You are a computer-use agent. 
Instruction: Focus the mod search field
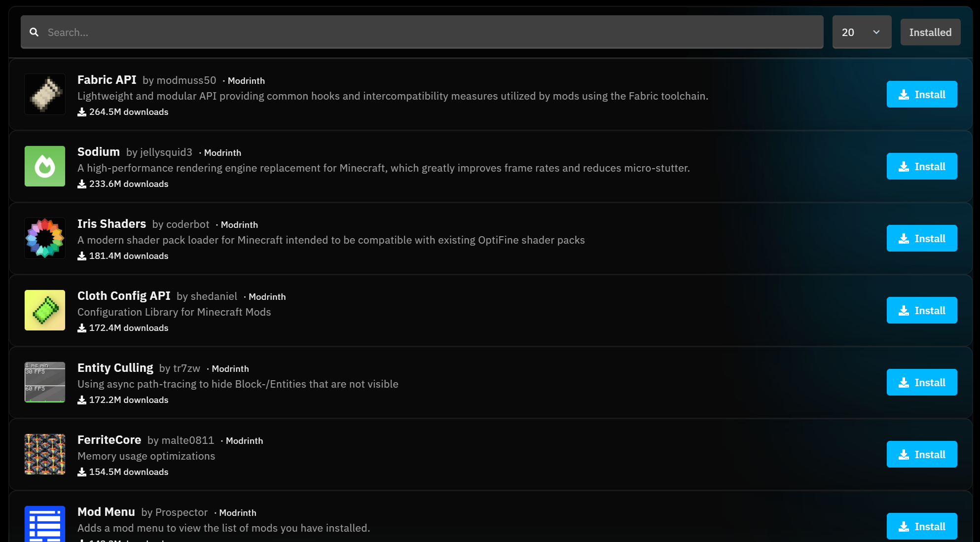click(x=422, y=32)
